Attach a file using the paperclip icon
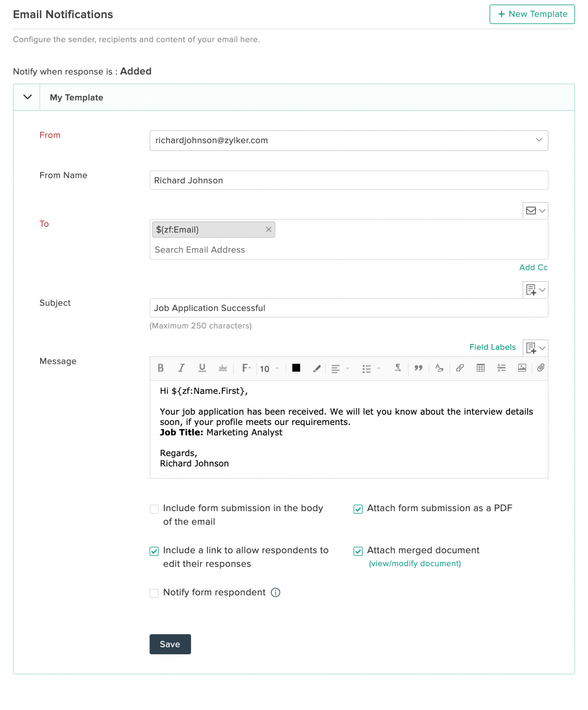Image resolution: width=588 pixels, height=710 pixels. [540, 368]
